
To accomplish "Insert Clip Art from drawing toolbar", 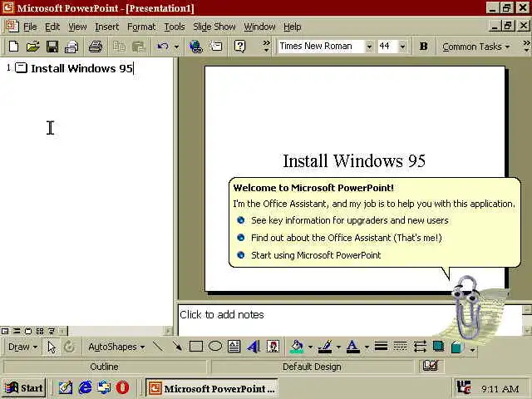I will click(x=273, y=347).
